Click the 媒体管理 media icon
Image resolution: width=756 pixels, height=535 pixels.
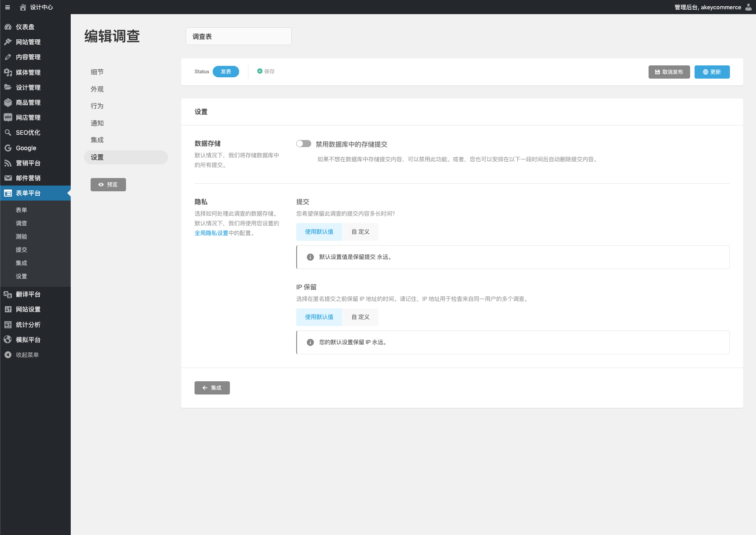pos(8,72)
